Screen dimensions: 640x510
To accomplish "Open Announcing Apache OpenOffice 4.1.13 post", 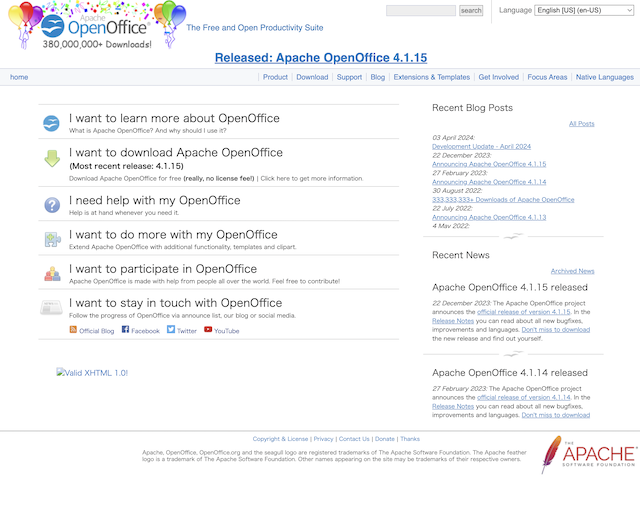I will (489, 217).
